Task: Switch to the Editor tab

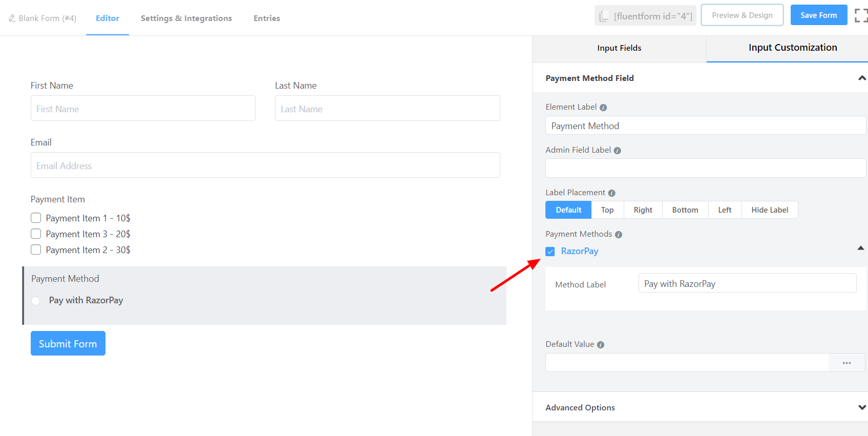Action: 108,18
